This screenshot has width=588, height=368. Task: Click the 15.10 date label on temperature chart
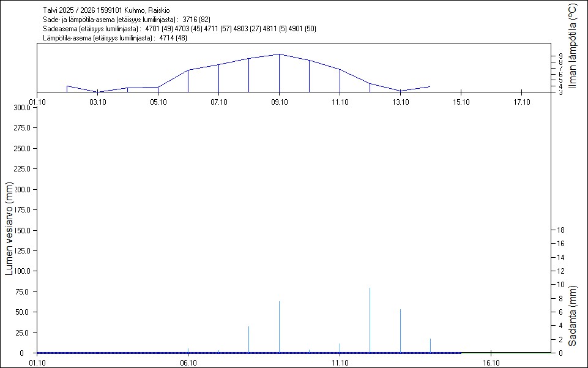461,102
